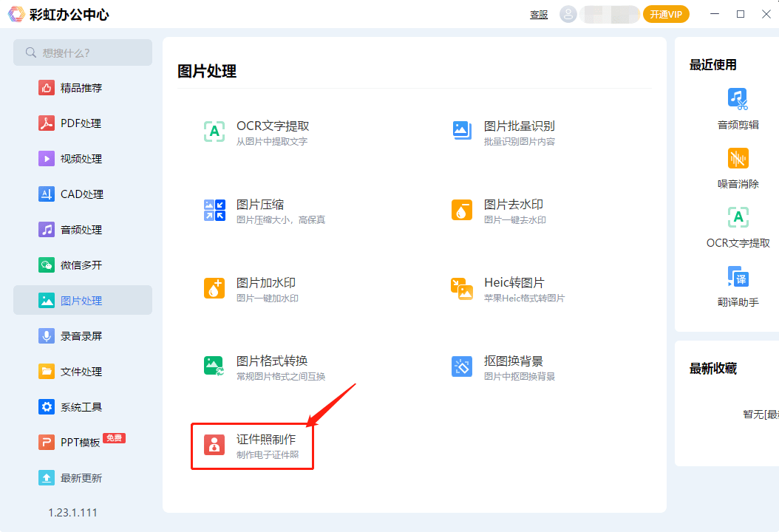The width and height of the screenshot is (779, 532).
Task: Click the 开通VIP button
Action: (x=666, y=14)
